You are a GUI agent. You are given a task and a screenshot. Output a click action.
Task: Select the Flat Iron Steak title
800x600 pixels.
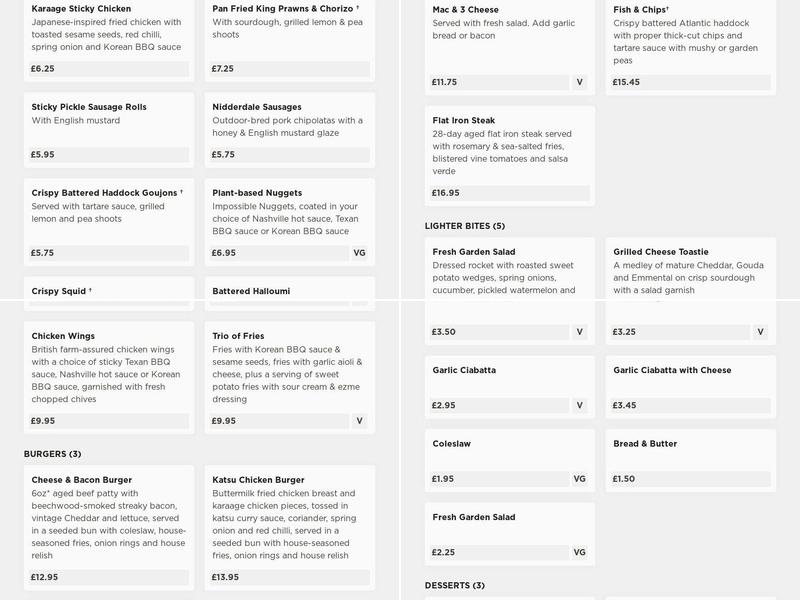click(x=464, y=121)
